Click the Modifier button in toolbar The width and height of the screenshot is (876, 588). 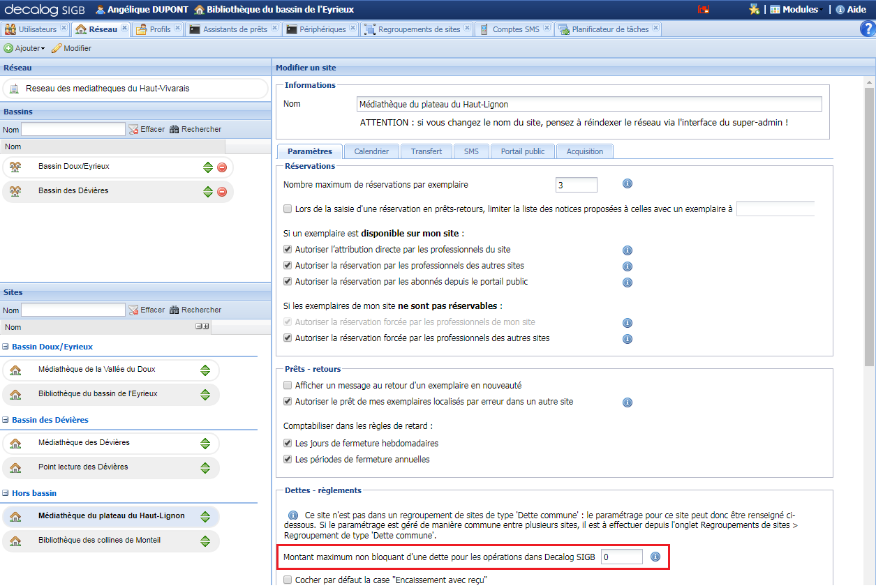[71, 48]
